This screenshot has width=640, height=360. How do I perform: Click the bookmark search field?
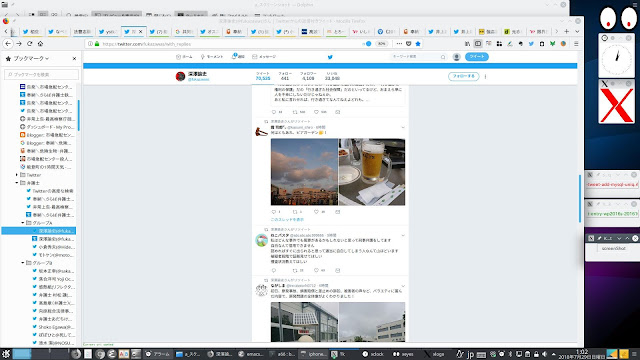click(x=41, y=74)
